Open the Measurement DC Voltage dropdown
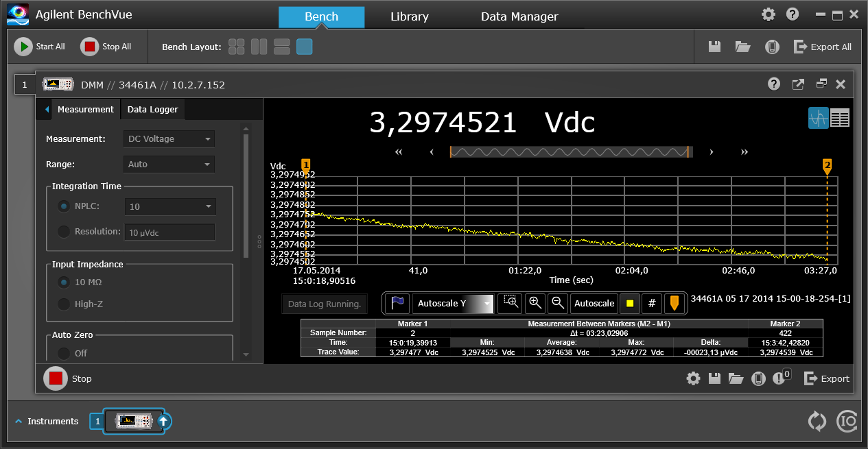 click(x=169, y=139)
